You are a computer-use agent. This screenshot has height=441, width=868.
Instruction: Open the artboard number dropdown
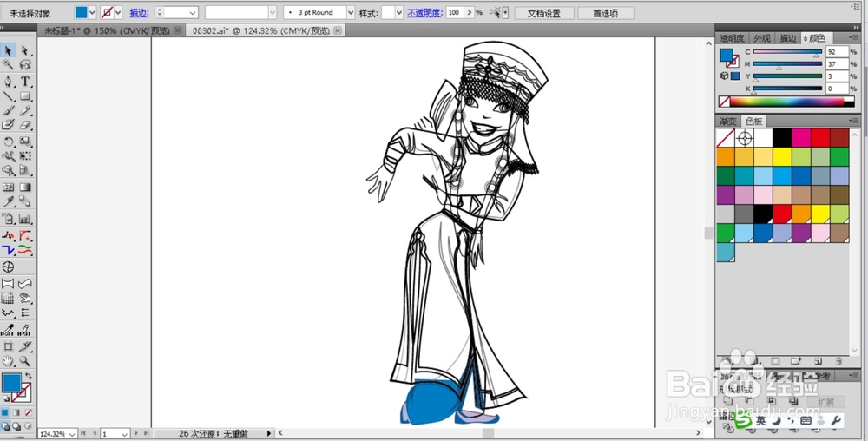124,434
